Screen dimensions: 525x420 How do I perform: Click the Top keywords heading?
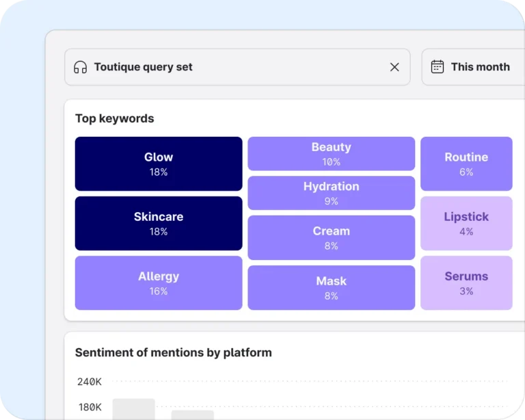pos(115,118)
